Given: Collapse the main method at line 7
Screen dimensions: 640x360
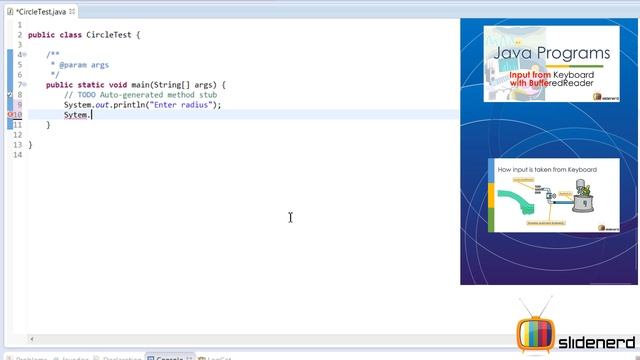Looking at the screenshot, I should (24, 84).
